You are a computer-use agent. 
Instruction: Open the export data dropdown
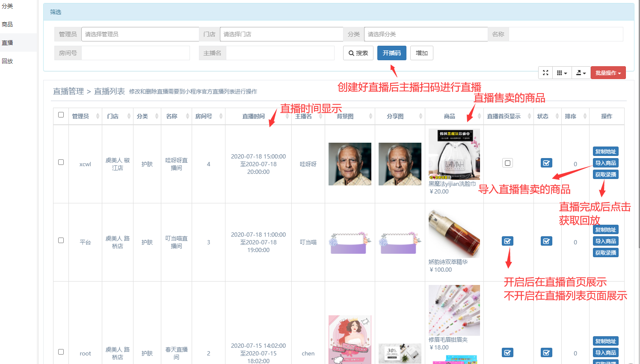point(581,73)
